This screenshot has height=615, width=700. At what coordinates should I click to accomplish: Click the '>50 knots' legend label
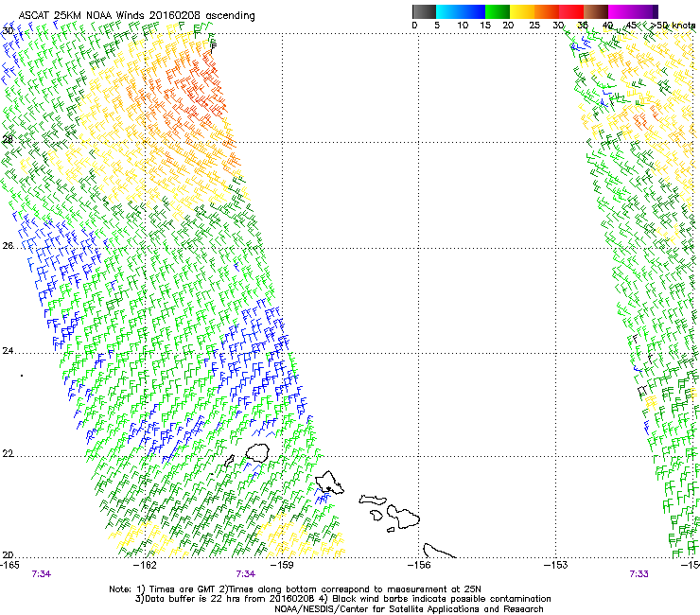(673, 26)
